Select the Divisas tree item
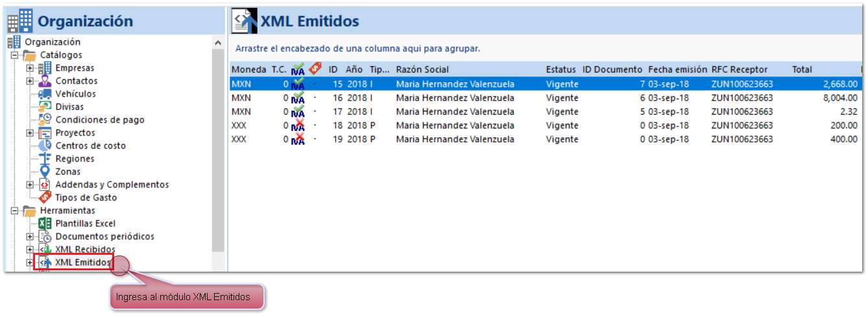 (69, 107)
